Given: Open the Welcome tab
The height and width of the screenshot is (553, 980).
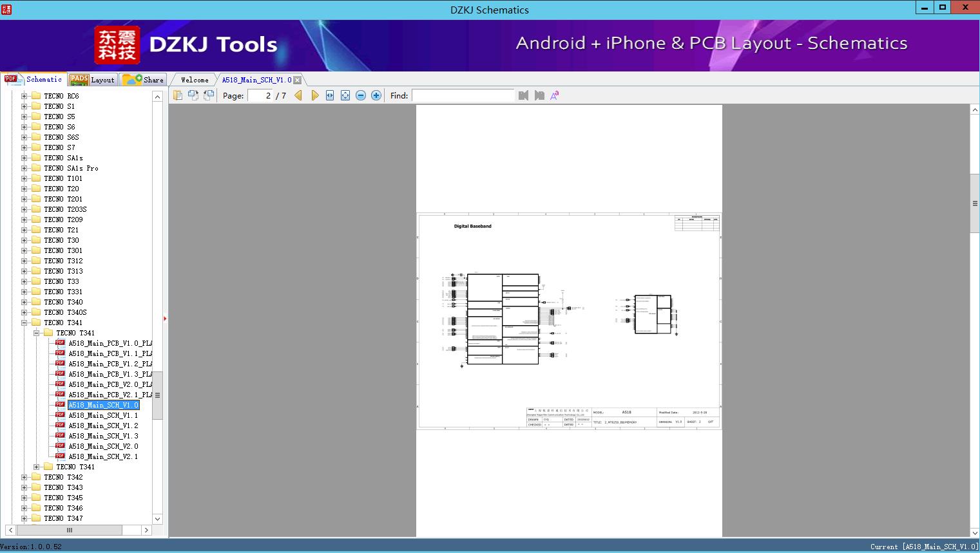Looking at the screenshot, I should [195, 80].
